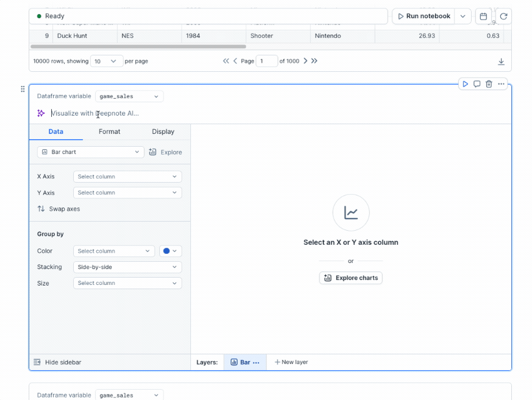Image resolution: width=532 pixels, height=400 pixels.
Task: Click the table horizontal scrollbar
Action: [138, 46]
